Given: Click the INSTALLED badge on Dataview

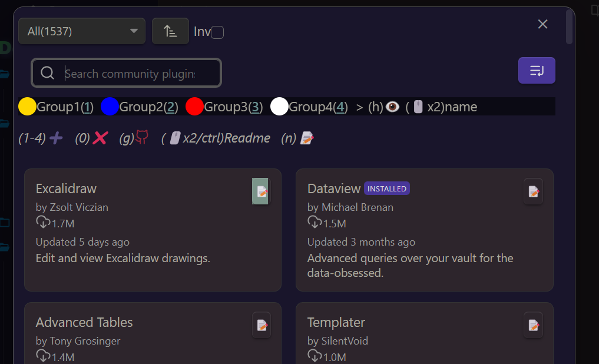Looking at the screenshot, I should click(x=386, y=188).
